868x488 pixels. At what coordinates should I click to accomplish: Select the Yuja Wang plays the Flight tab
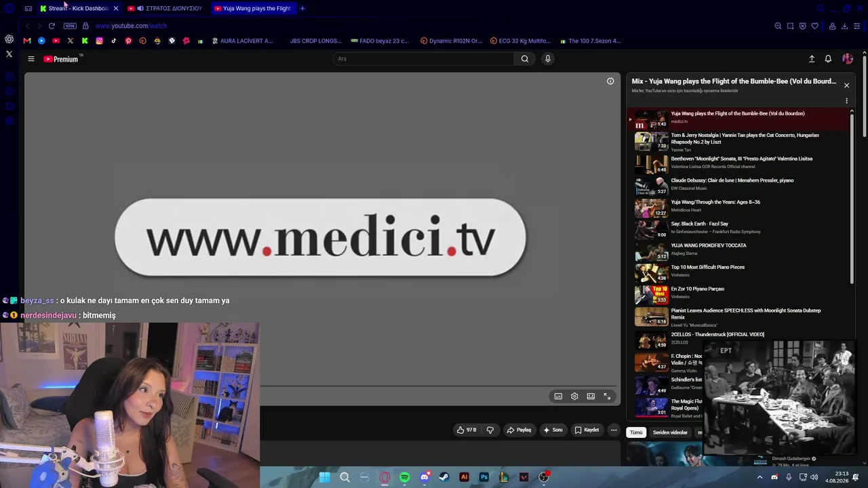252,8
